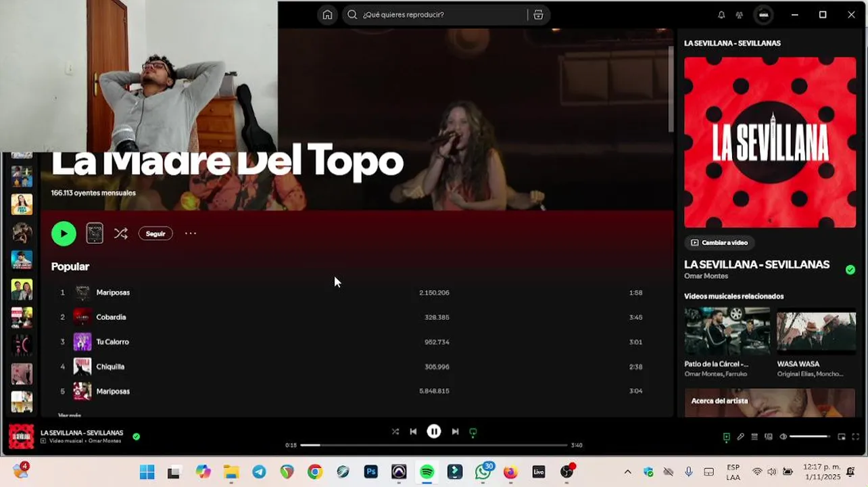Click the Popular section heading

(70, 266)
